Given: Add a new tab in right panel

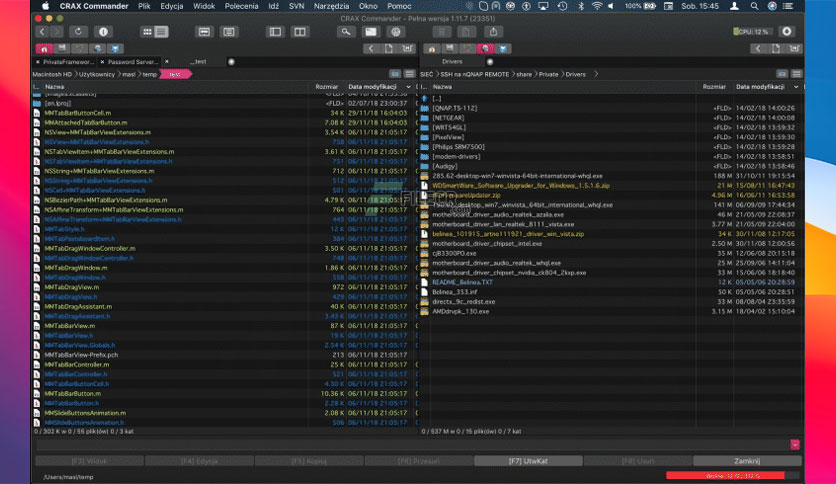Looking at the screenshot, I should coord(490,62).
